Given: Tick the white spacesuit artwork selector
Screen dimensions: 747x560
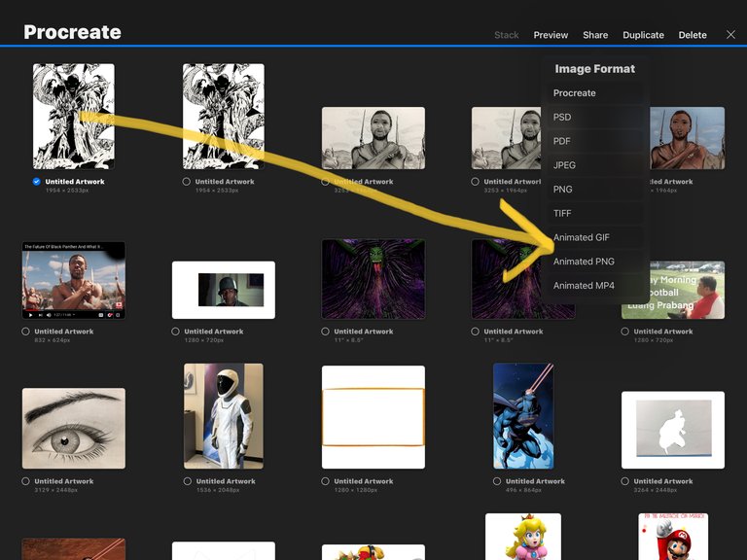Looking at the screenshot, I should click(x=187, y=481).
